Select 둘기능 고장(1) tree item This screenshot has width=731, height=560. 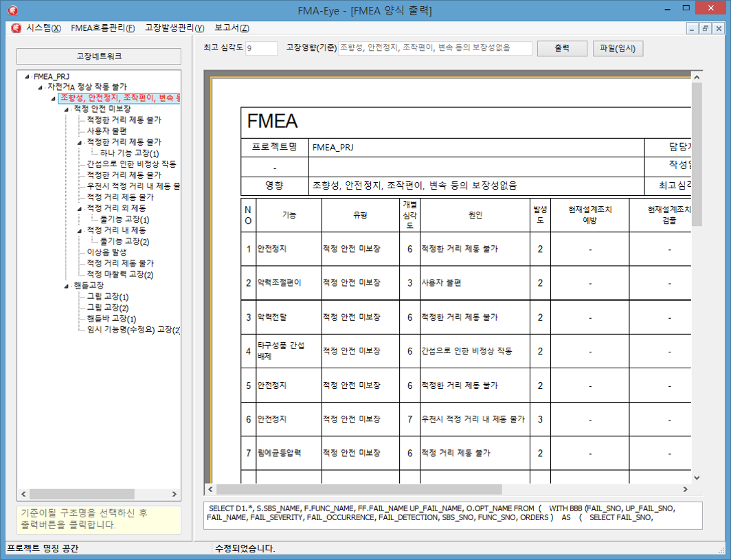coord(124,219)
